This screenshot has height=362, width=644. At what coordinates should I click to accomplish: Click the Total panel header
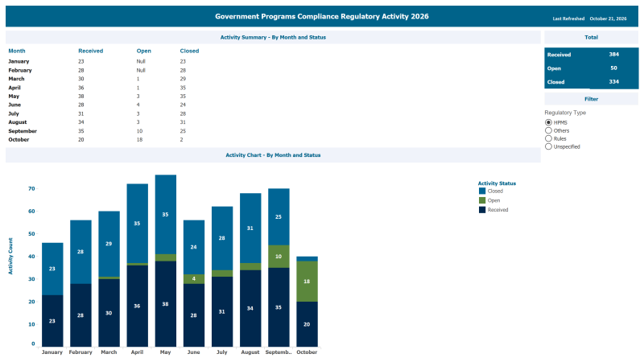click(592, 37)
